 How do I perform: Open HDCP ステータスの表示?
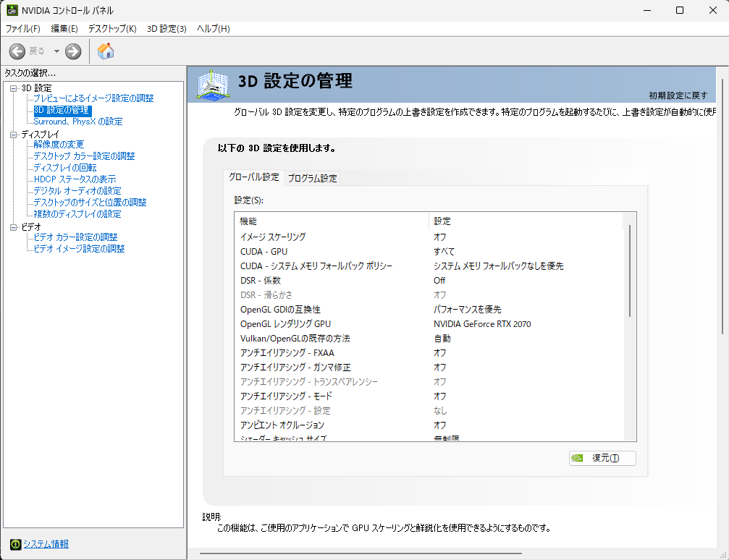[x=75, y=179]
